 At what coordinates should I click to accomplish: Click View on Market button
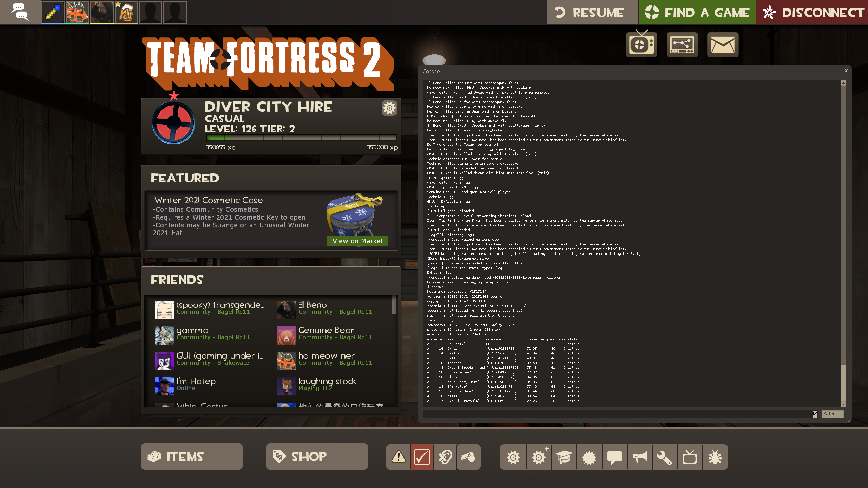click(357, 241)
